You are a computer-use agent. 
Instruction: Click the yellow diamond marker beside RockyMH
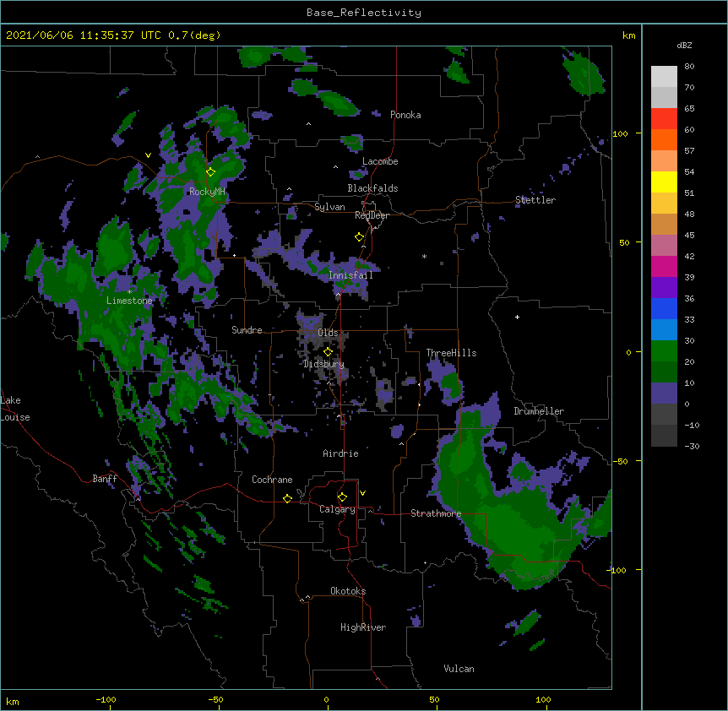[x=211, y=172]
